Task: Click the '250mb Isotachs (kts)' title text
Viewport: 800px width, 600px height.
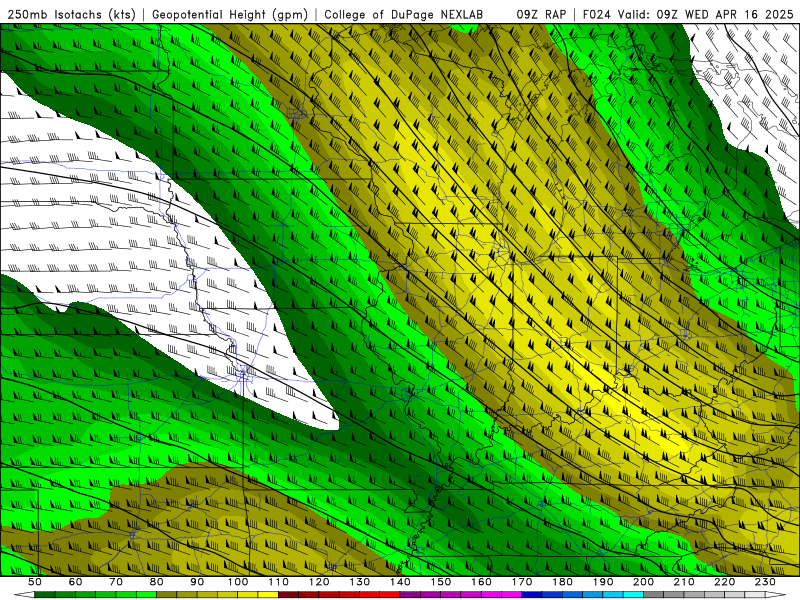Action: click(71, 14)
